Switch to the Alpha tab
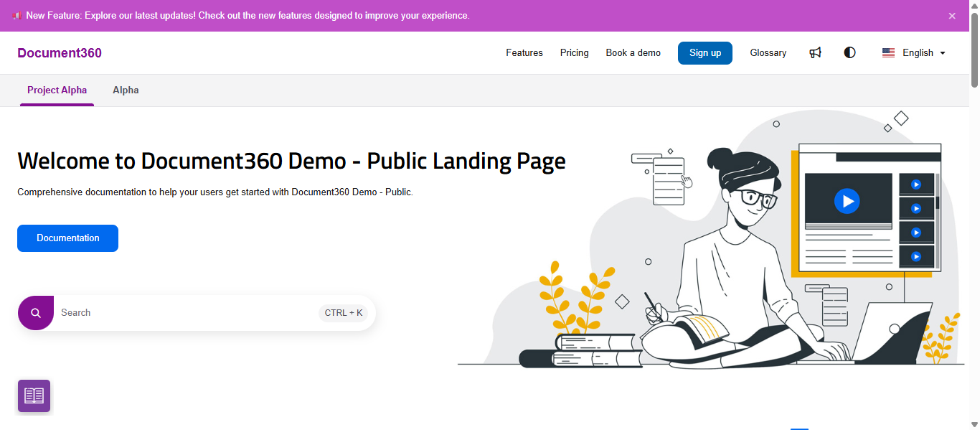This screenshot has width=980, height=430. 126,90
